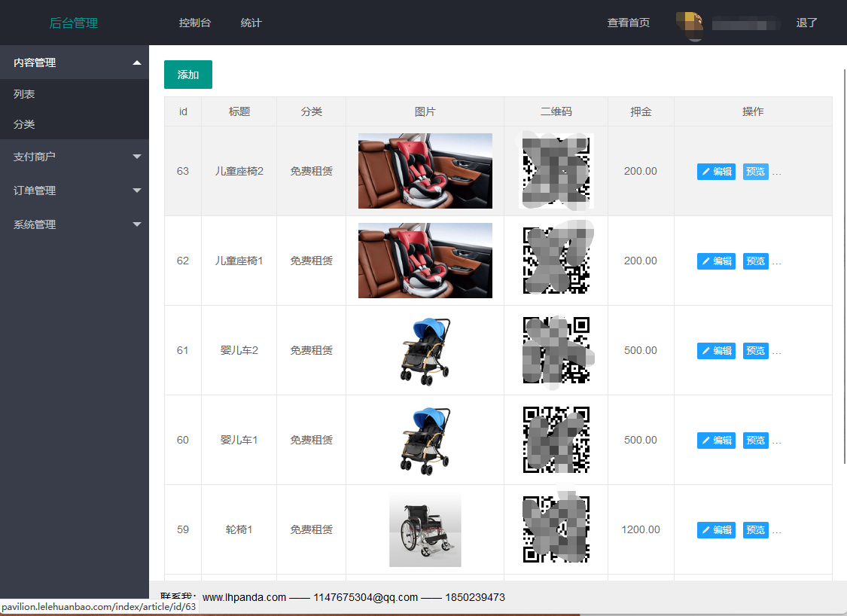Click the 标题 column header

pyautogui.click(x=239, y=111)
